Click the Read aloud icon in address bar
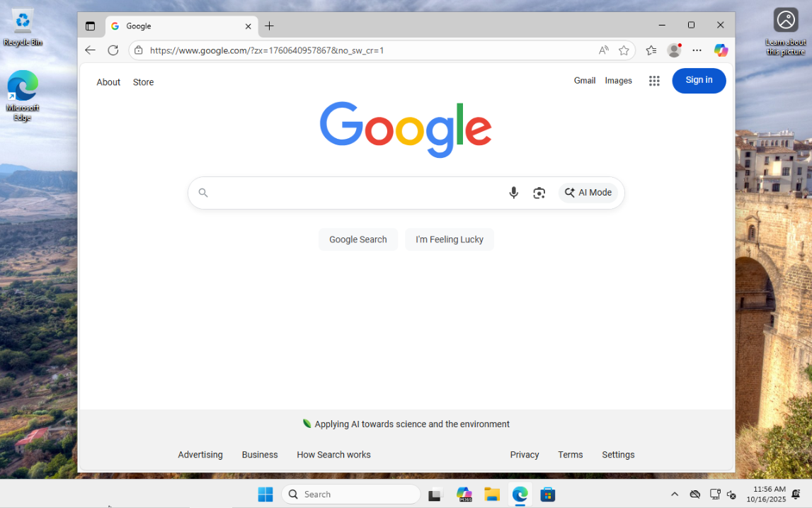The height and width of the screenshot is (508, 812). pyautogui.click(x=603, y=50)
